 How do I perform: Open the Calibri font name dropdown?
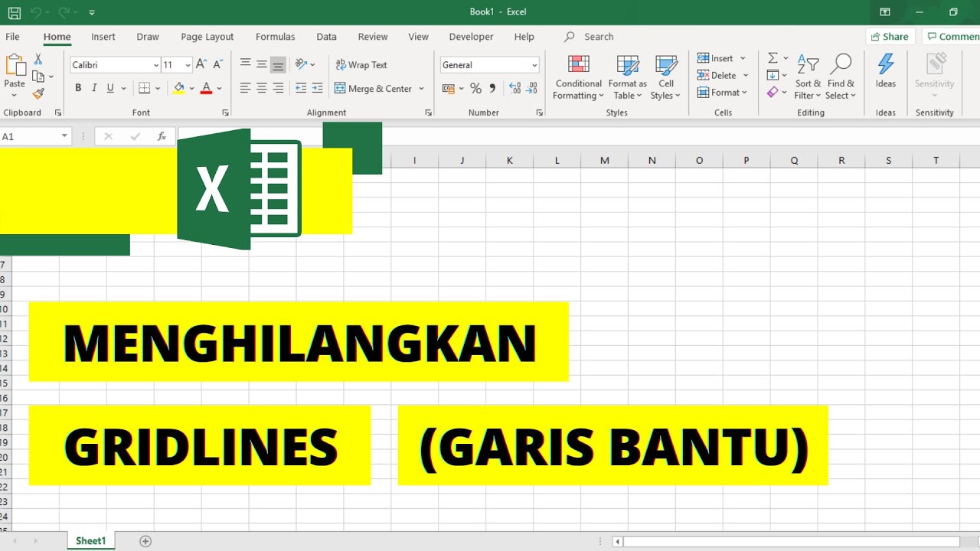coord(156,65)
